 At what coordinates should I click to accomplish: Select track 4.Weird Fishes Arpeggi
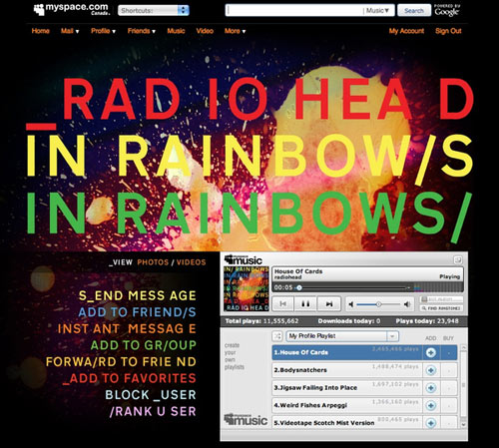[x=347, y=405]
